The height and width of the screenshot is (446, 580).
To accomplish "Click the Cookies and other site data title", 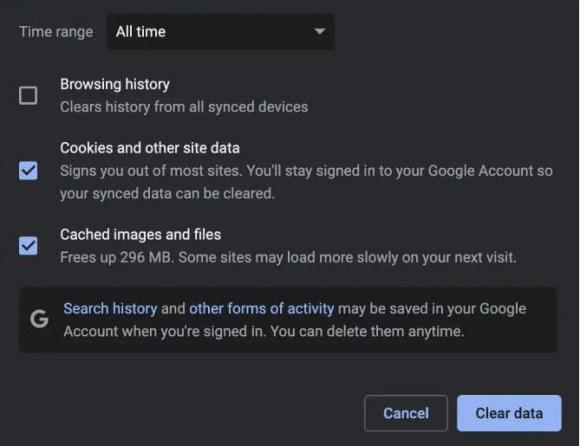I will 150,148.
